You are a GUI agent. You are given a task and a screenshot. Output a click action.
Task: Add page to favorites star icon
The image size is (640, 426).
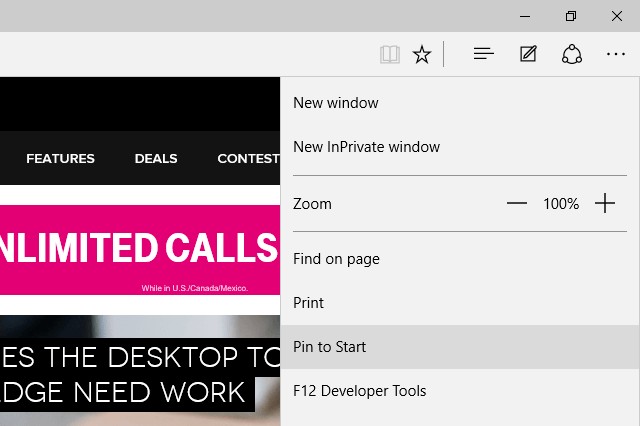point(422,54)
